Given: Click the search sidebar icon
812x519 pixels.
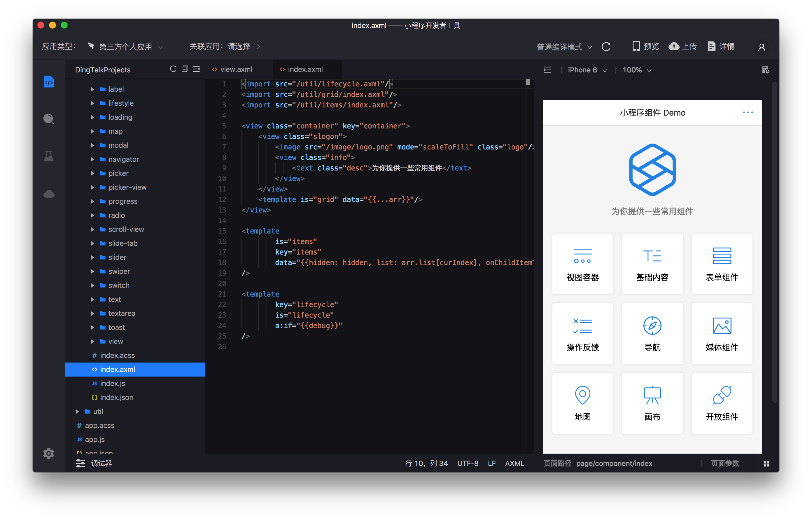Looking at the screenshot, I should 48,119.
